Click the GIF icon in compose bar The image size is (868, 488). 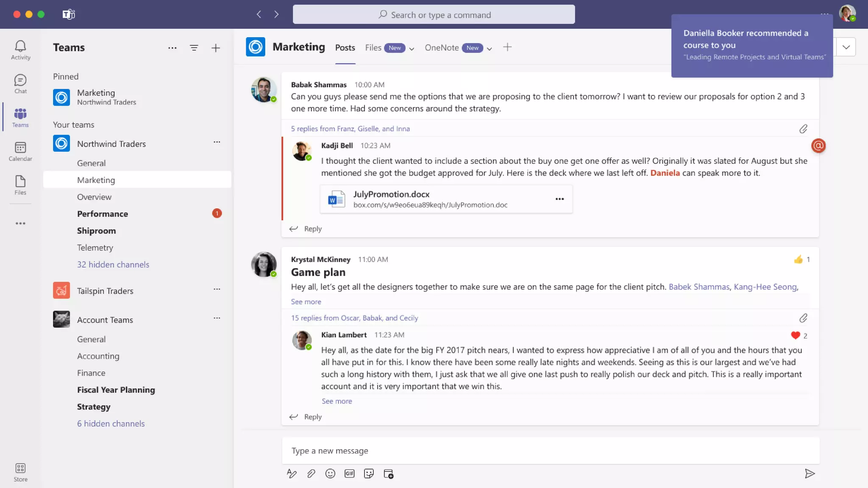pyautogui.click(x=349, y=474)
